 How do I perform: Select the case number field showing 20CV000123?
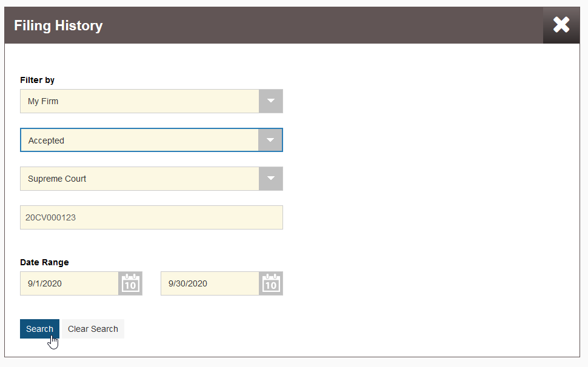click(152, 217)
